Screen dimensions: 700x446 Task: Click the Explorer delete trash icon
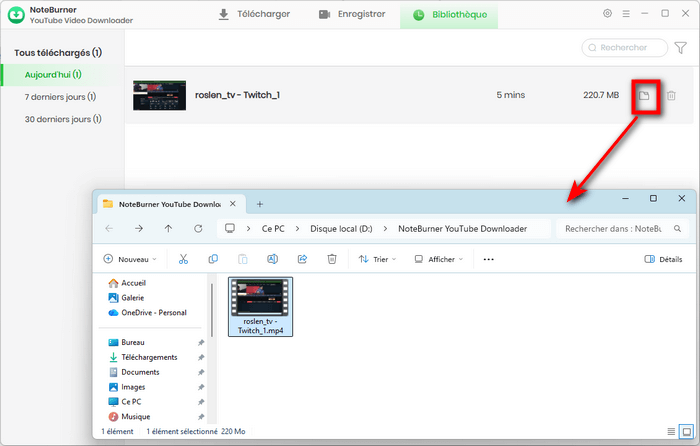[x=332, y=259]
